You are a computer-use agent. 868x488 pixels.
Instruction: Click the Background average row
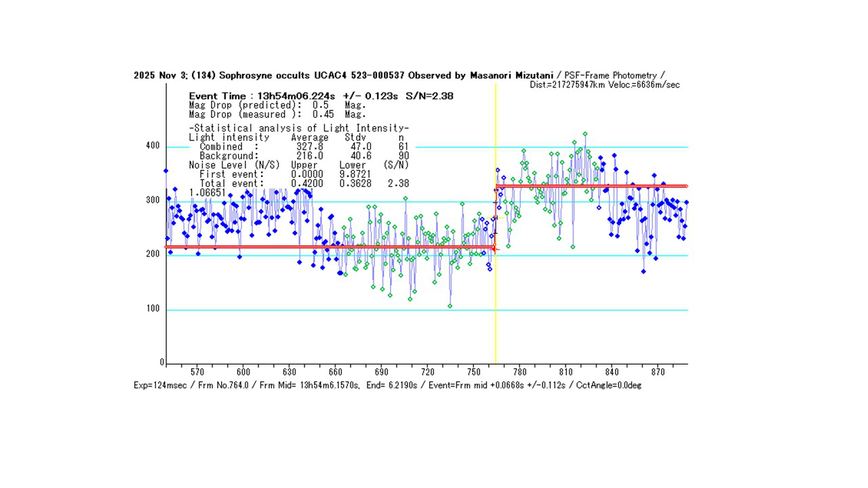click(304, 156)
